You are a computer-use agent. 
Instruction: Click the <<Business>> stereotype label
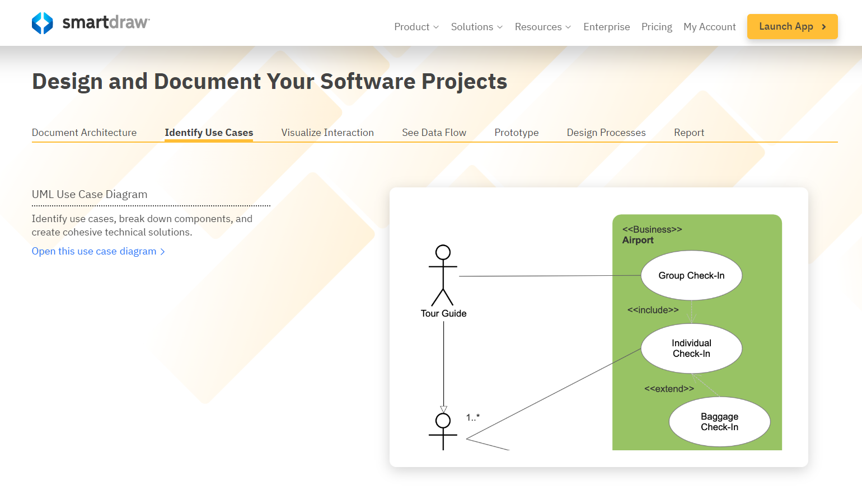(x=652, y=229)
